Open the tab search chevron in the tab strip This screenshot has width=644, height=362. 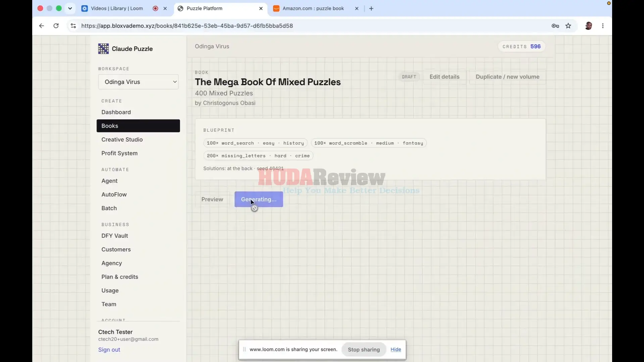70,8
